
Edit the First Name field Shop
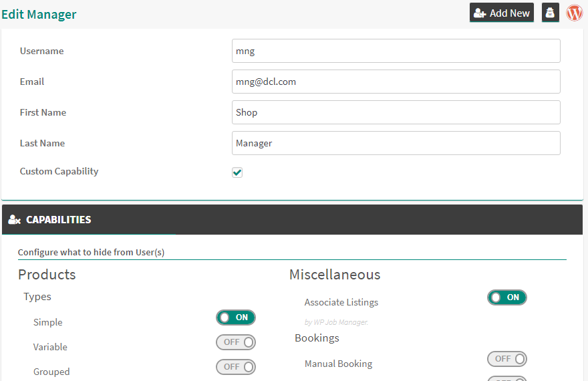[x=396, y=112]
